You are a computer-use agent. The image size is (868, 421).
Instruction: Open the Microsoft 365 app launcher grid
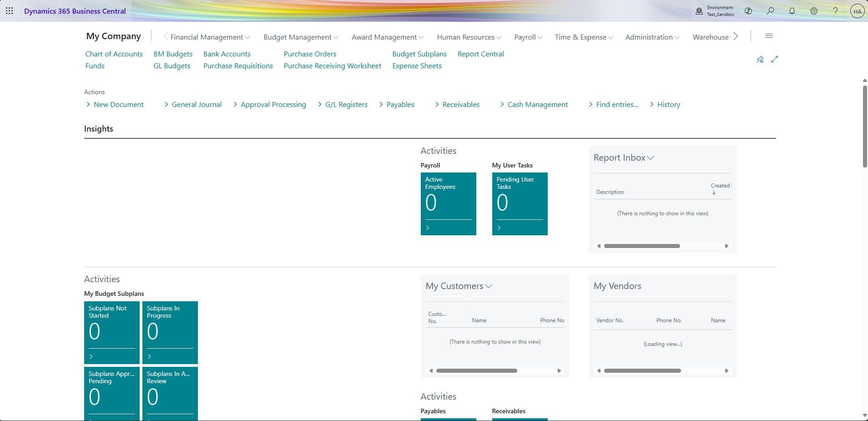point(10,11)
